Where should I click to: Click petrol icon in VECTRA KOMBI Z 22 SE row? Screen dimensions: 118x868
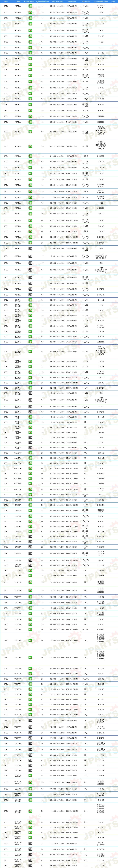coord(30,822)
